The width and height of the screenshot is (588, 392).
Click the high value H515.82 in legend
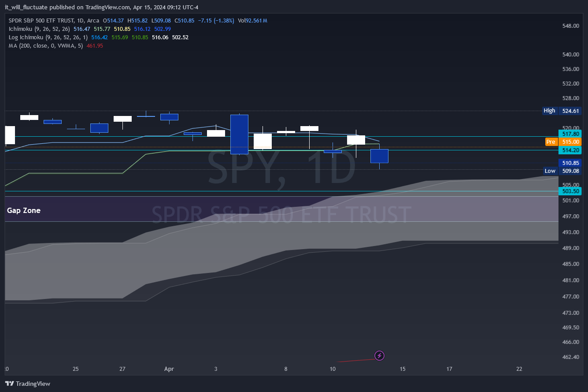click(x=138, y=21)
